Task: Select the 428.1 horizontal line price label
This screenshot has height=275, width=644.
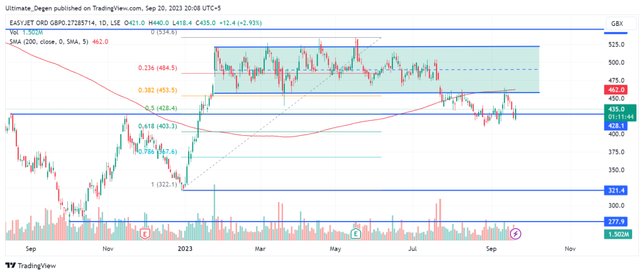Action: click(x=616, y=126)
